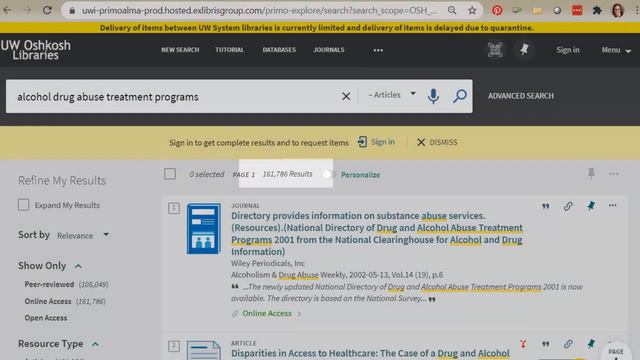Open the blue journal thumbnail for Directory result
Viewport: 640px width, 360px height.
click(204, 229)
